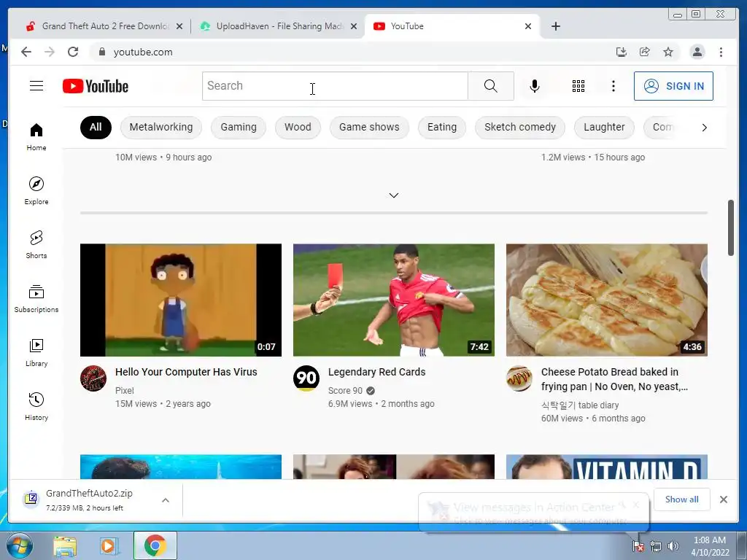Open Chrome three-dot menu
747x560 pixels.
coord(721,52)
